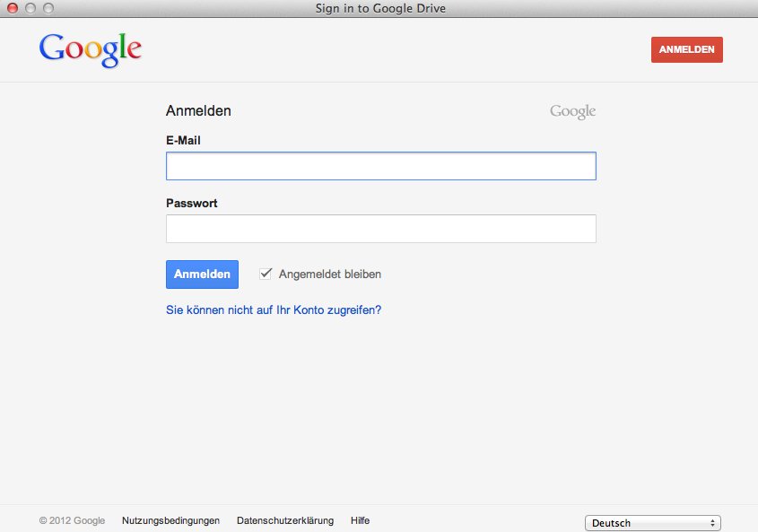The height and width of the screenshot is (532, 758).
Task: Focus the E-Mail input field
Action: click(381, 166)
